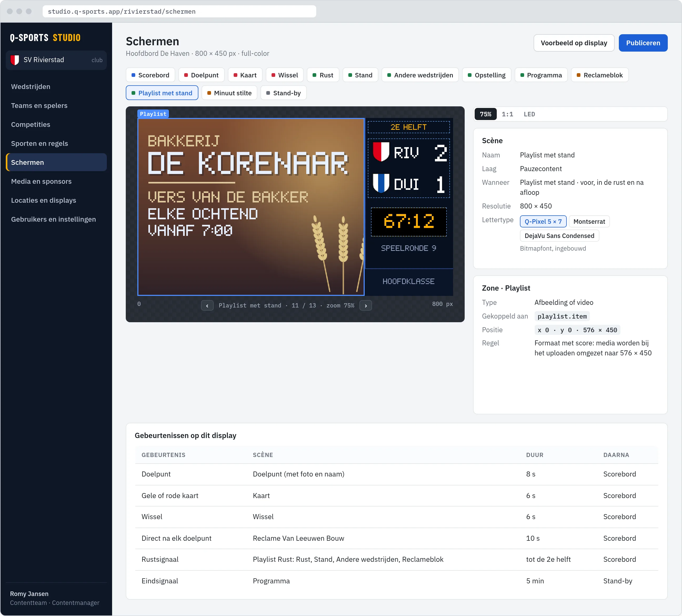Set preview zoom to 75%

(485, 115)
